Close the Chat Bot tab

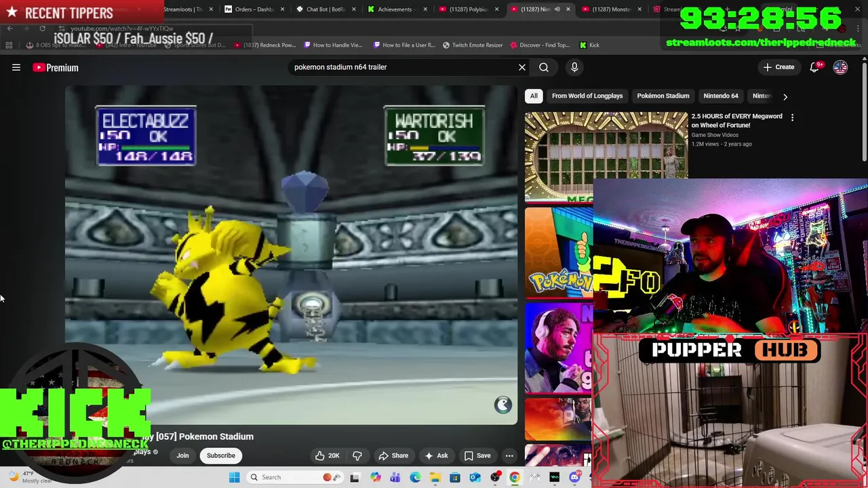(354, 9)
